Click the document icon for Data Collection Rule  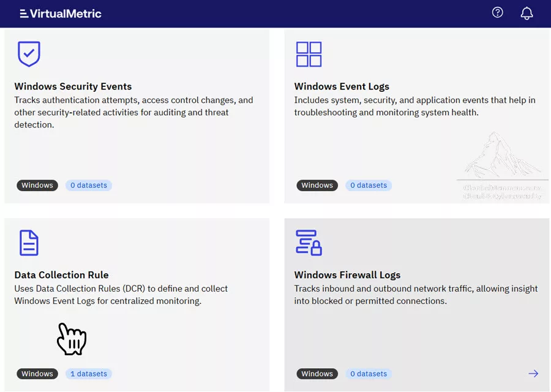click(x=29, y=243)
